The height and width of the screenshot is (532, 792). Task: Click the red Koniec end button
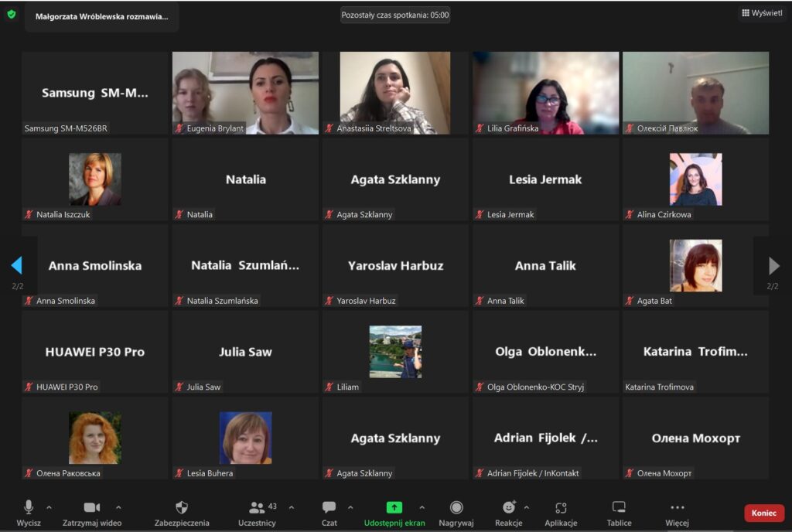763,513
